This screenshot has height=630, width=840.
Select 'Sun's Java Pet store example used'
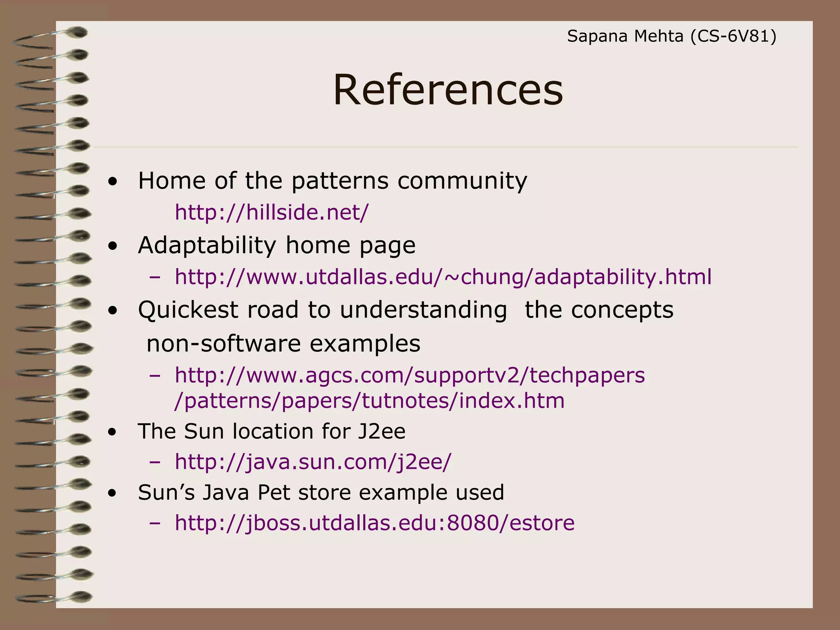click(x=321, y=492)
